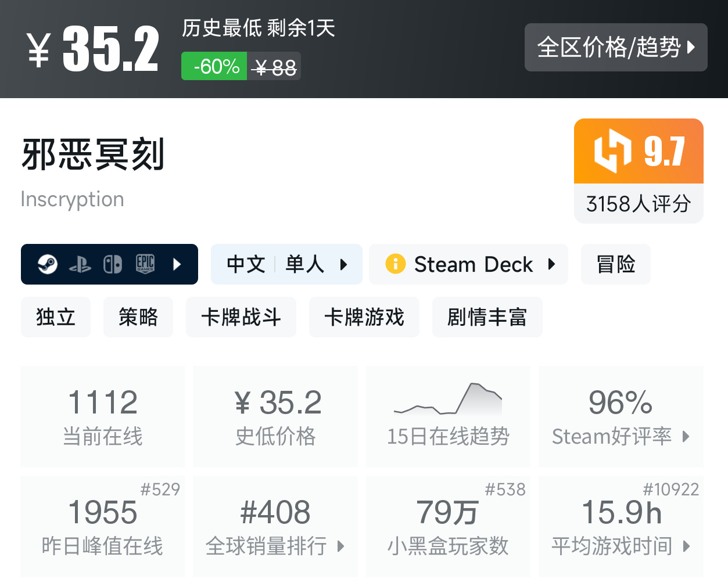Click the Nintendo Switch platform icon

tap(113, 264)
